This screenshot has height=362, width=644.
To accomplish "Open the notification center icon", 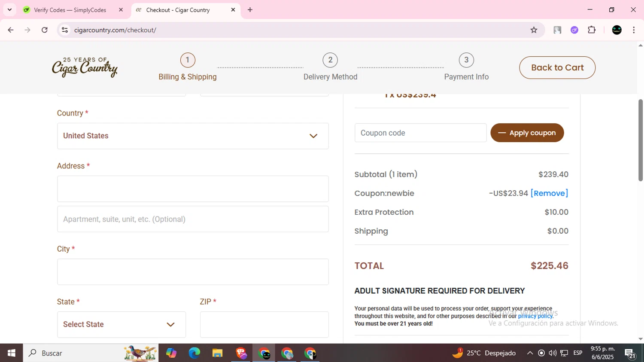I will coord(630,353).
